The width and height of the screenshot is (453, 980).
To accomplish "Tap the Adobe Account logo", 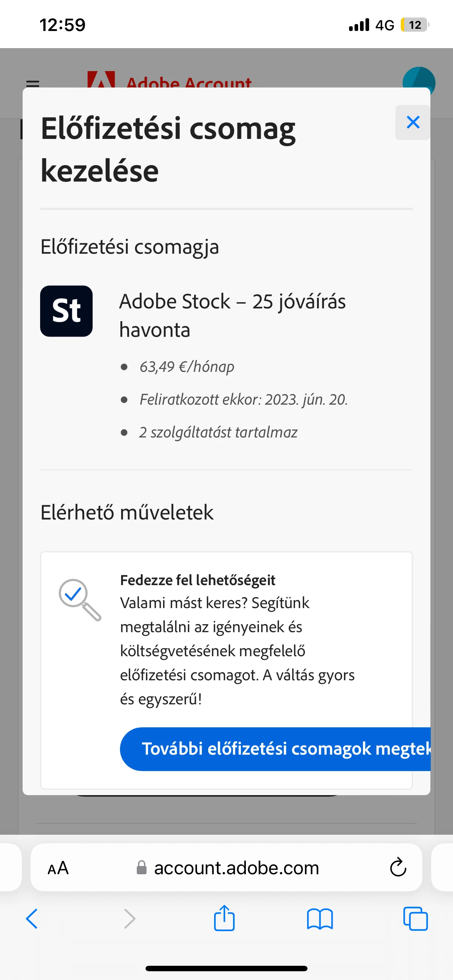I will pos(169,80).
